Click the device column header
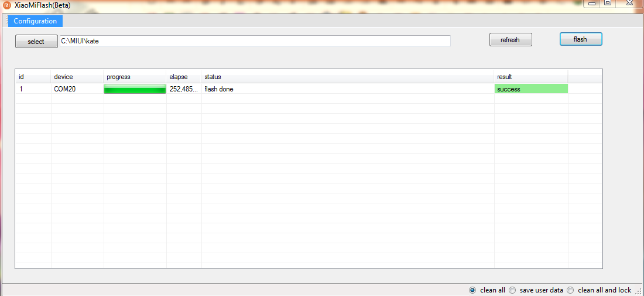644x296 pixels. (77, 77)
